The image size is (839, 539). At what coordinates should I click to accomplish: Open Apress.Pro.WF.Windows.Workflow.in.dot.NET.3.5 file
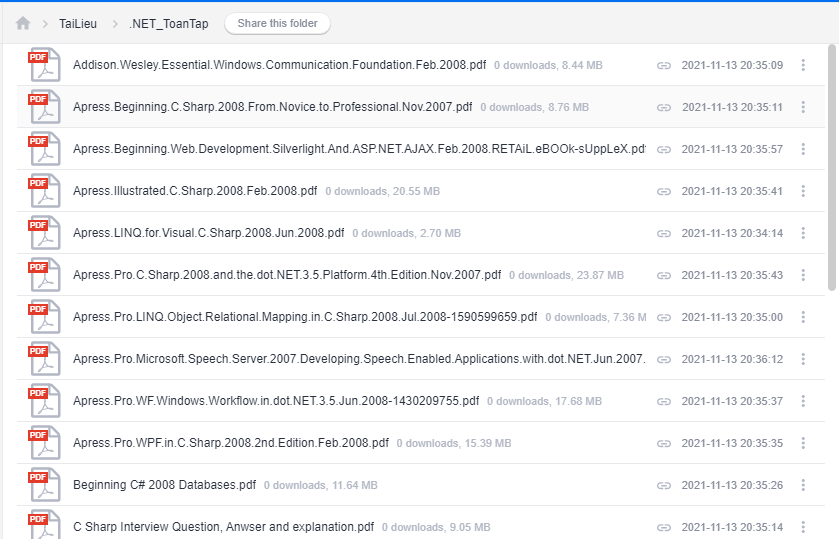click(276, 401)
